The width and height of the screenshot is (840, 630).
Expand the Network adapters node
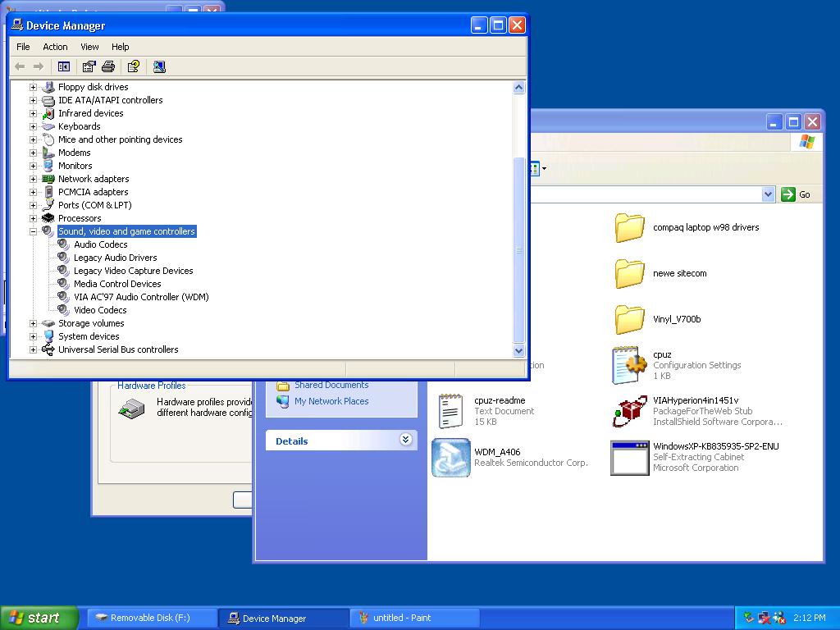(33, 179)
